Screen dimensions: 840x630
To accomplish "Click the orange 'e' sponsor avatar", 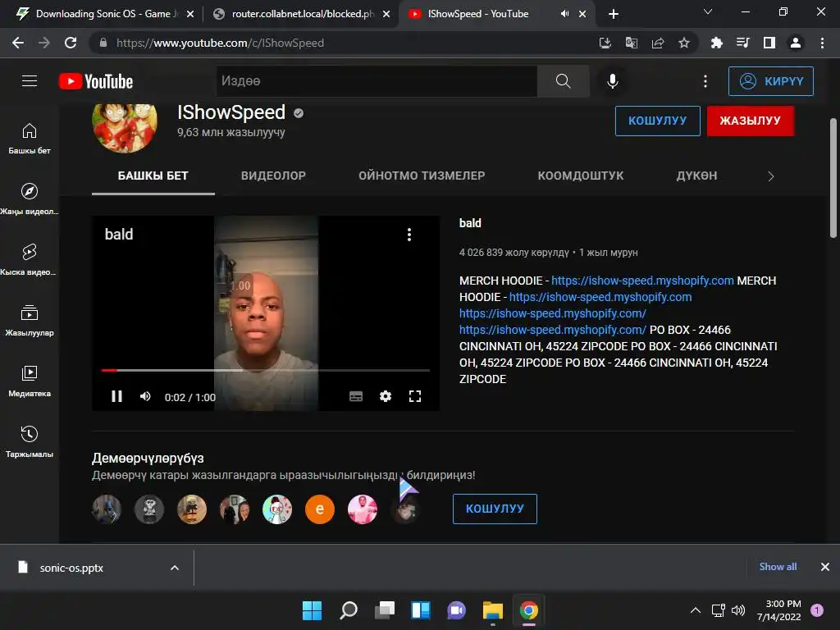I will pyautogui.click(x=320, y=509).
